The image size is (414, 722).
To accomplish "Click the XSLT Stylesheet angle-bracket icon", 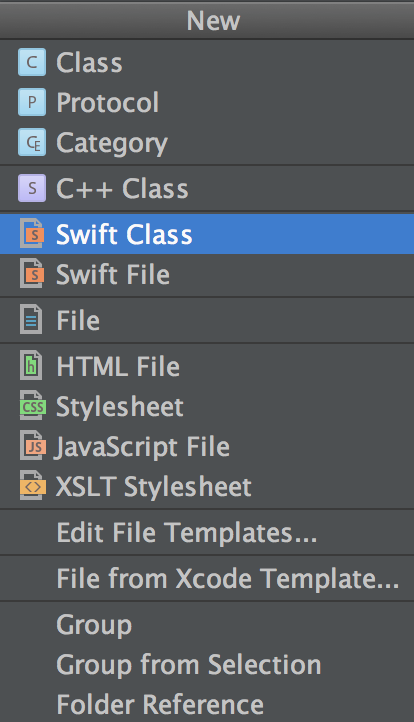I will click(x=33, y=486).
